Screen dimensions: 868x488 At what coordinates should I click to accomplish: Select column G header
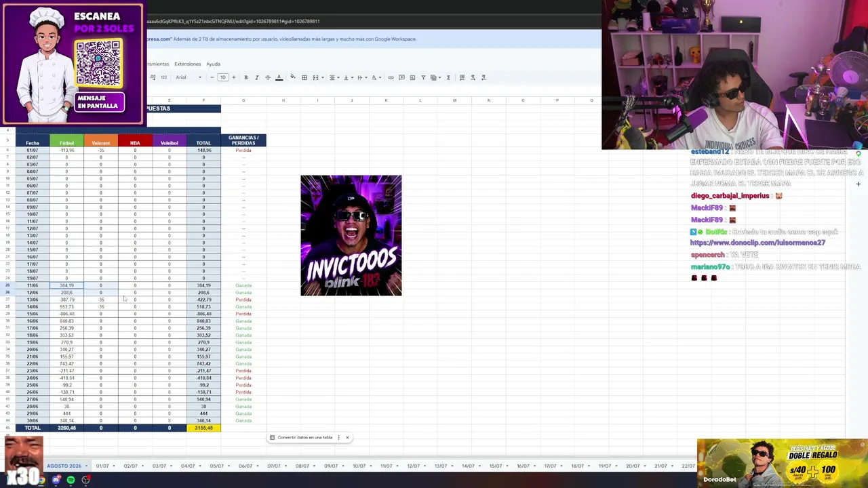[243, 100]
